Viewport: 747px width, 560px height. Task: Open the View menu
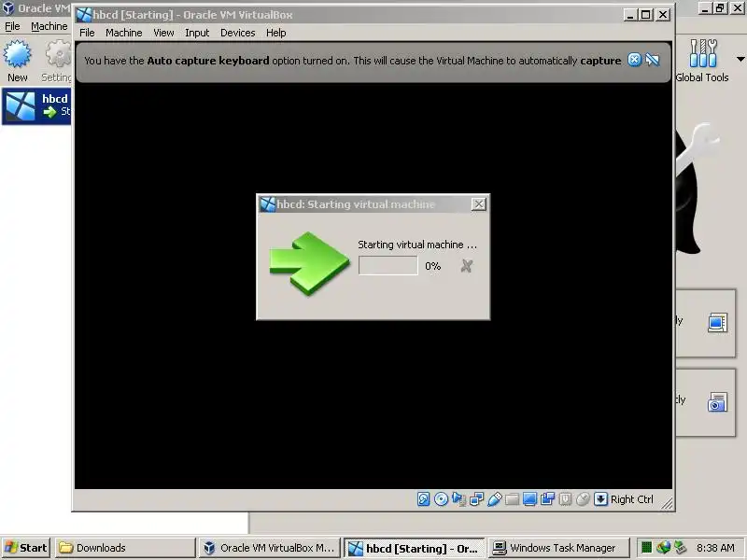163,33
